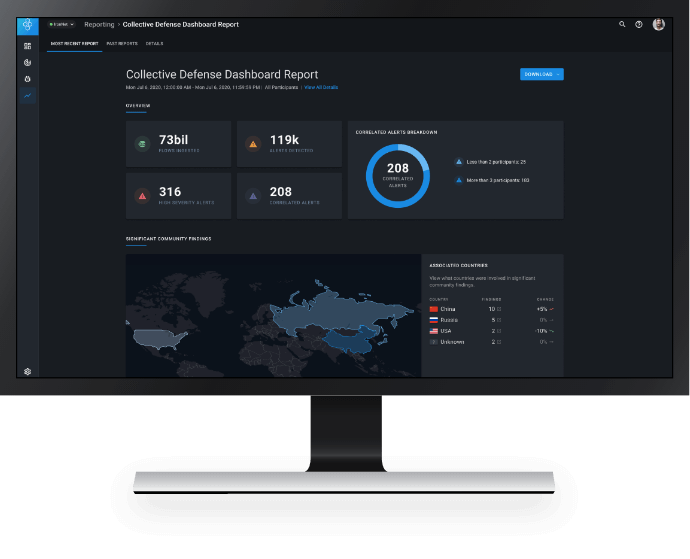Open China findings external link icon
The height and width of the screenshot is (559, 690).
[499, 309]
